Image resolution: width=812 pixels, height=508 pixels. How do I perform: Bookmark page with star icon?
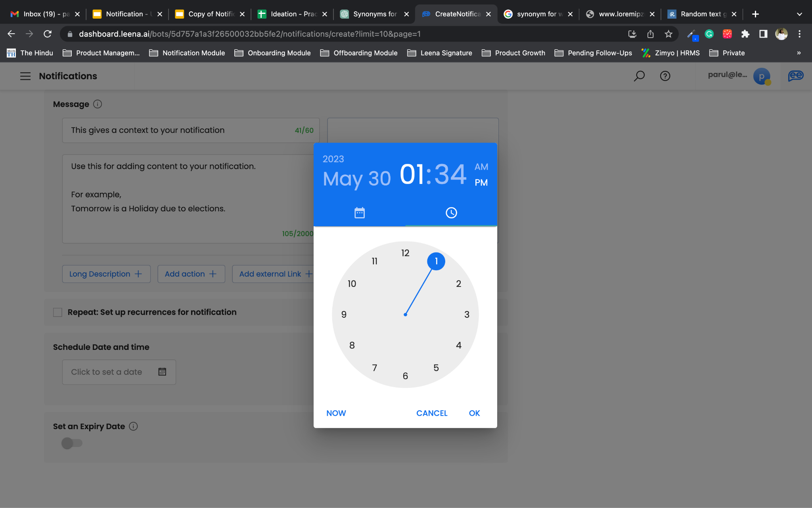click(668, 34)
